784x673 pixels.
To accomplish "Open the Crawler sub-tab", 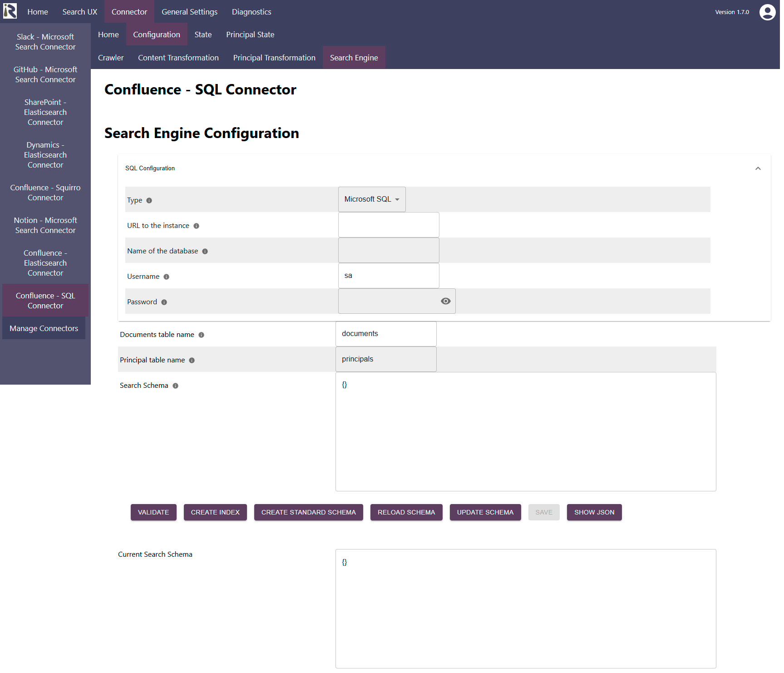I will click(x=111, y=58).
